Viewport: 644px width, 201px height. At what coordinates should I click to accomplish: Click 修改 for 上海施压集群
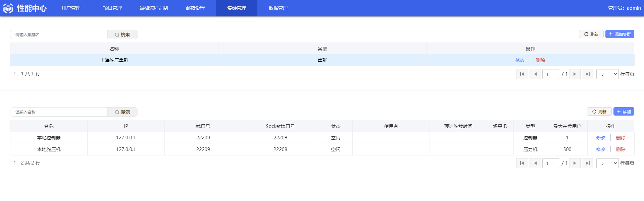pyautogui.click(x=520, y=60)
